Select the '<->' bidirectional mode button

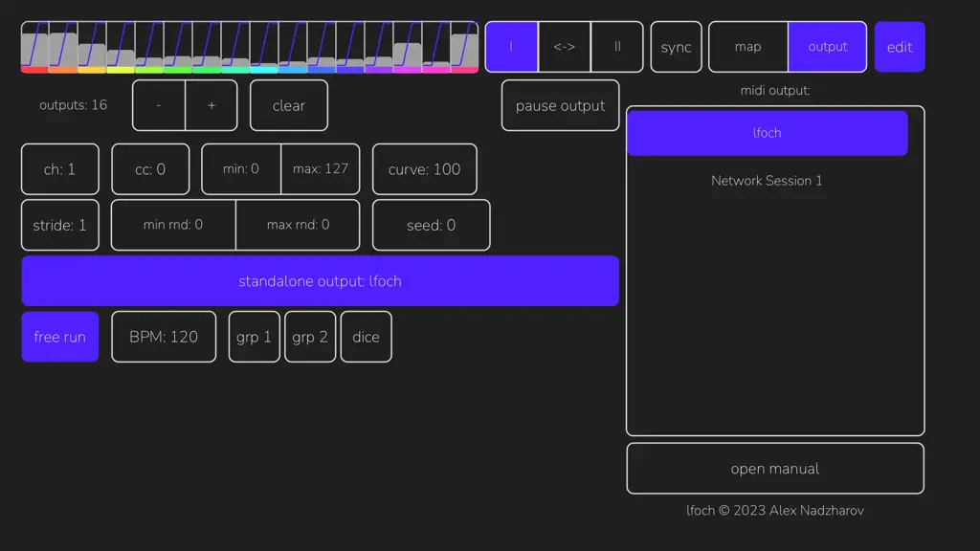click(x=565, y=47)
